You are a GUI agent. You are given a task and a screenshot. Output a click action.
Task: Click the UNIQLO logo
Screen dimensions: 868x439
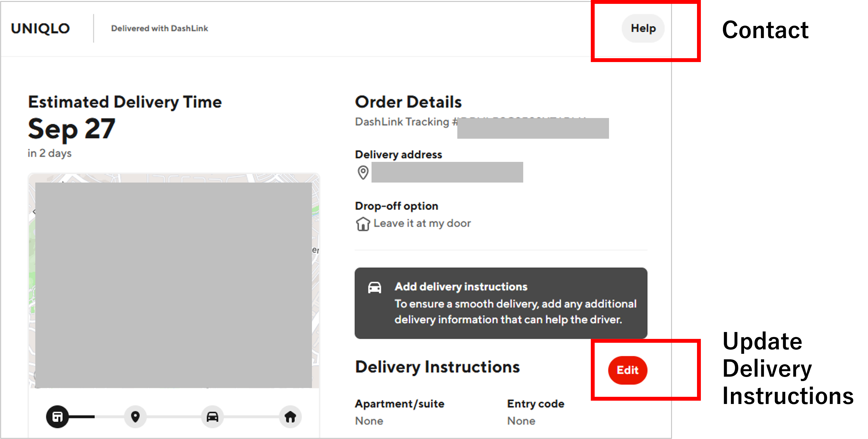[41, 29]
